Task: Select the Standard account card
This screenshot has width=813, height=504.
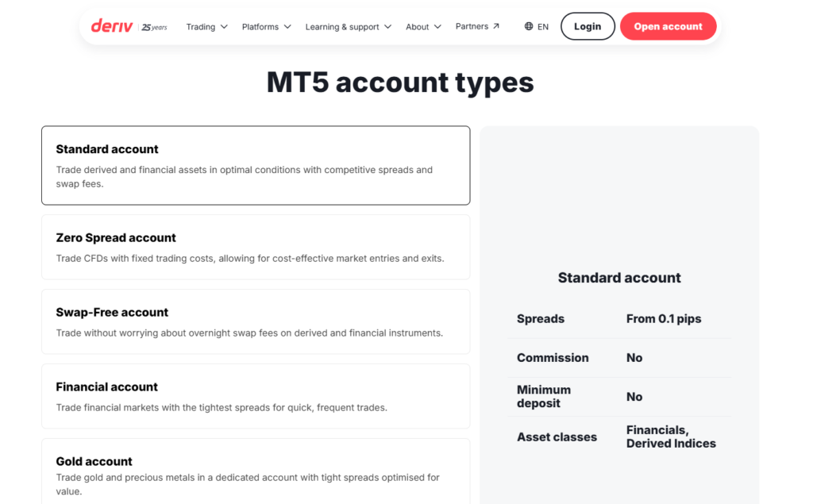Action: tap(256, 165)
